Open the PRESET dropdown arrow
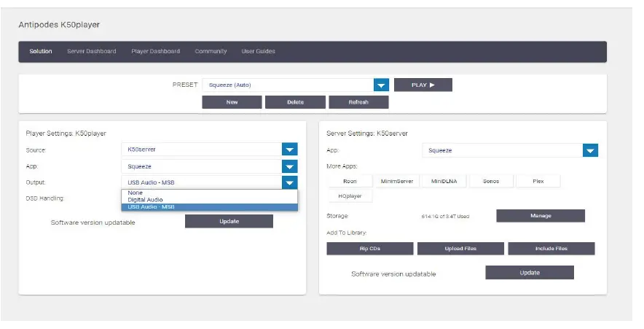 (381, 85)
